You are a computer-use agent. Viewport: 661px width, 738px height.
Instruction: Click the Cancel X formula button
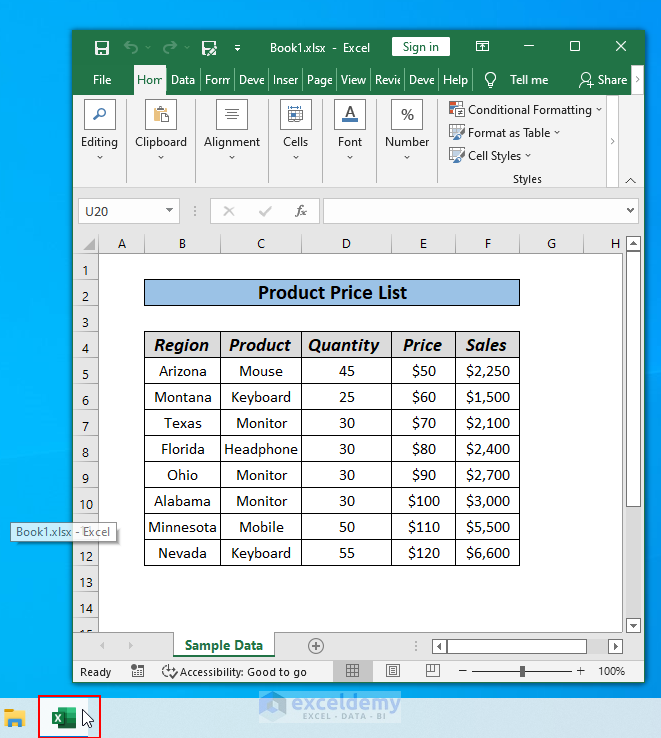(x=229, y=211)
